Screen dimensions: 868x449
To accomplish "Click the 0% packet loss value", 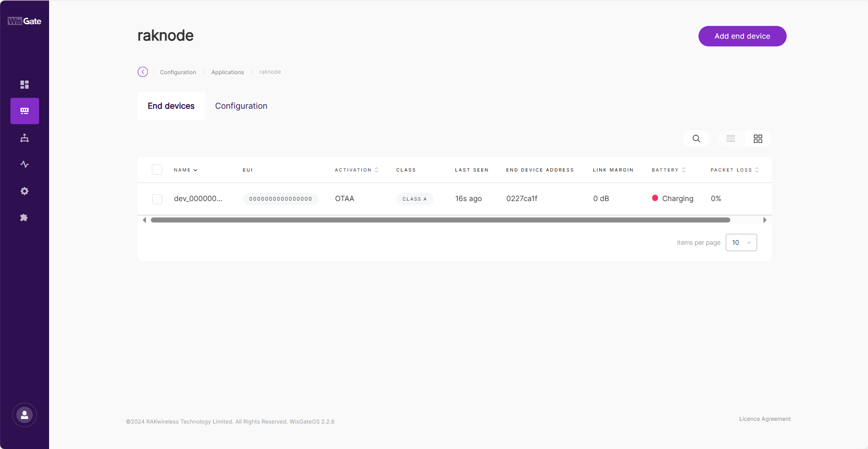I will coord(716,198).
